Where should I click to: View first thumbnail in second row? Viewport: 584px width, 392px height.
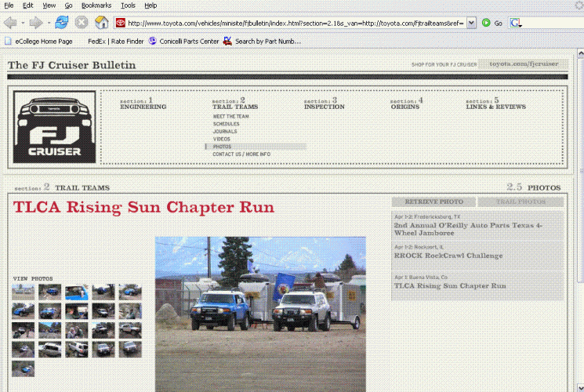click(23, 311)
